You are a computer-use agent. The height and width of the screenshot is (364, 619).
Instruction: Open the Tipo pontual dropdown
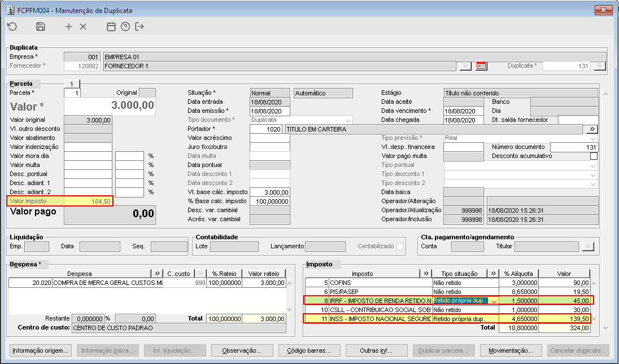593,165
